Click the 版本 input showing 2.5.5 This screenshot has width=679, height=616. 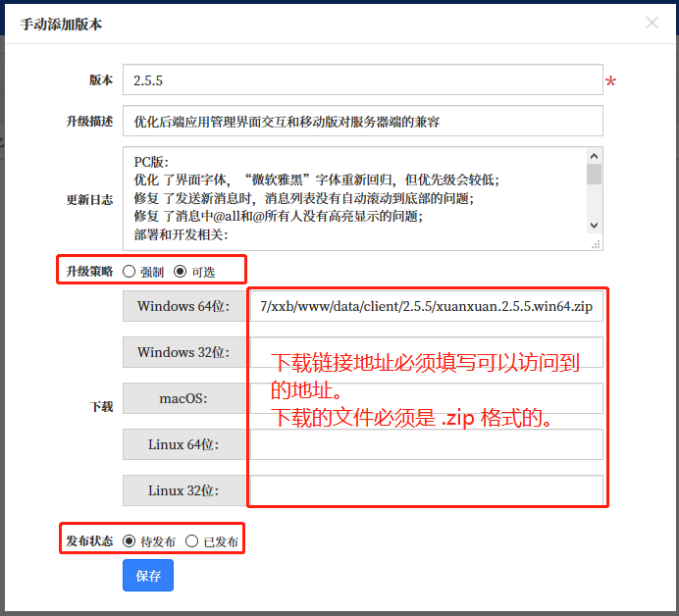(x=362, y=80)
